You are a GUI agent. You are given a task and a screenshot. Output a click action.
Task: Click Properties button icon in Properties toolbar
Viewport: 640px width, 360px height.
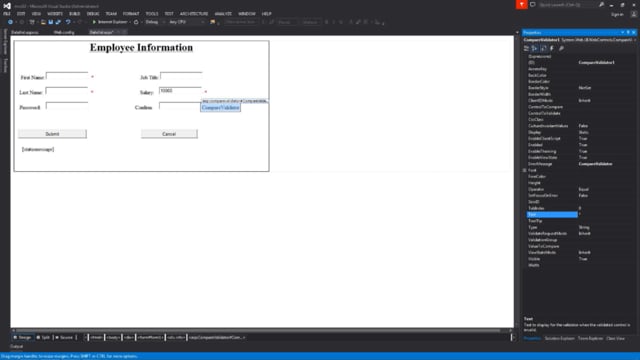544,48
